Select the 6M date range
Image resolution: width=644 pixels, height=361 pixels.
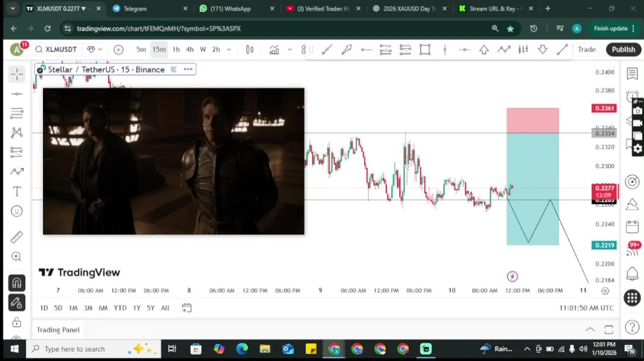coord(103,308)
